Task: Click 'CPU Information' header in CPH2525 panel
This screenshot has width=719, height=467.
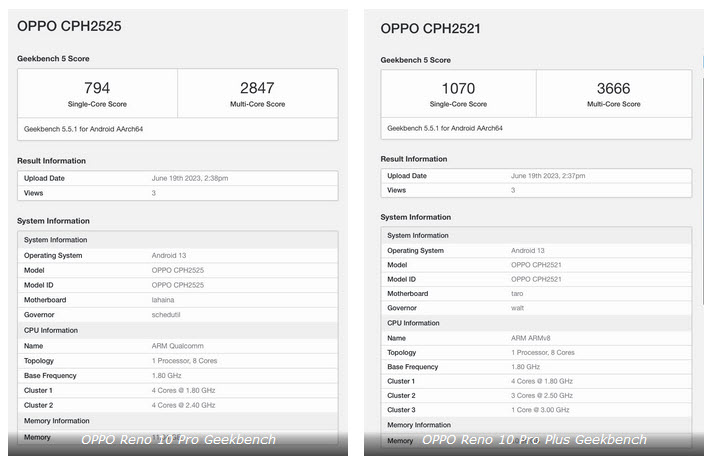Action: 51,331
